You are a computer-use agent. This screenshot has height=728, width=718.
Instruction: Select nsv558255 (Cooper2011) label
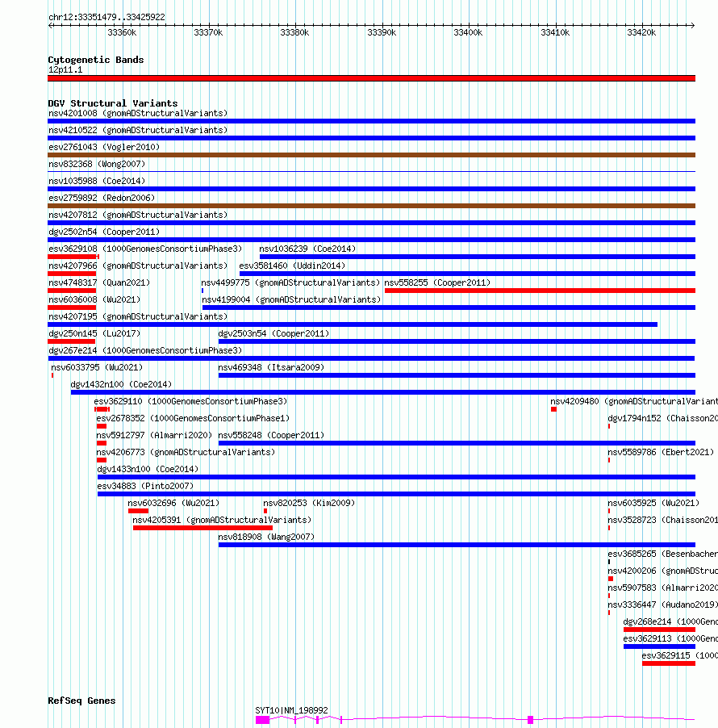[x=437, y=282]
